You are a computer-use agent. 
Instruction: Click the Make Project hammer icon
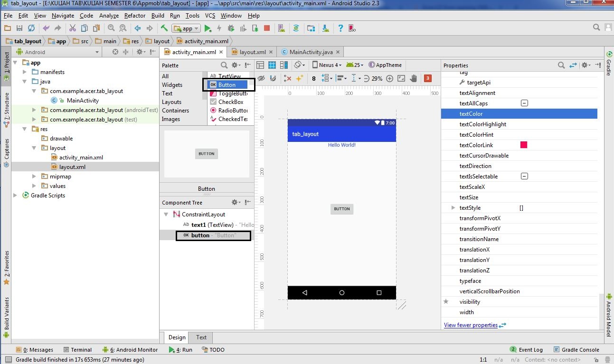point(164,28)
